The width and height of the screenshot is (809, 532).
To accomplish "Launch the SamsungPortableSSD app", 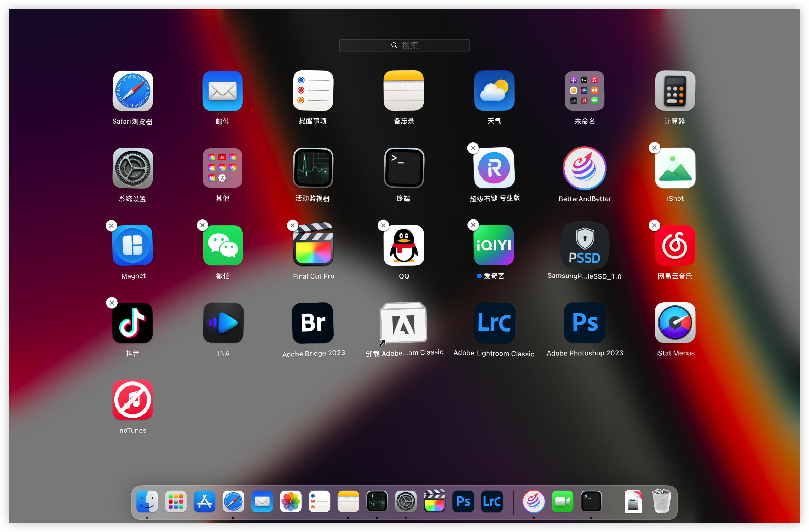I will pyautogui.click(x=585, y=245).
